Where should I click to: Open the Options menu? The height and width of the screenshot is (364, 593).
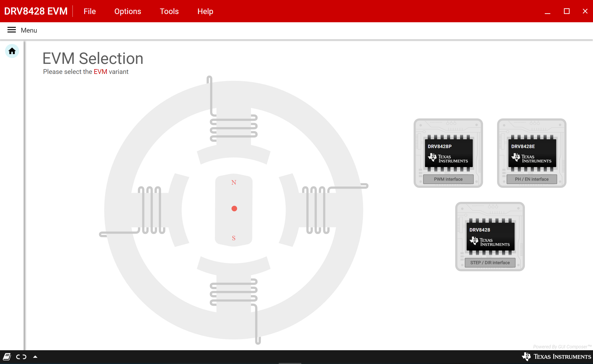pyautogui.click(x=127, y=11)
